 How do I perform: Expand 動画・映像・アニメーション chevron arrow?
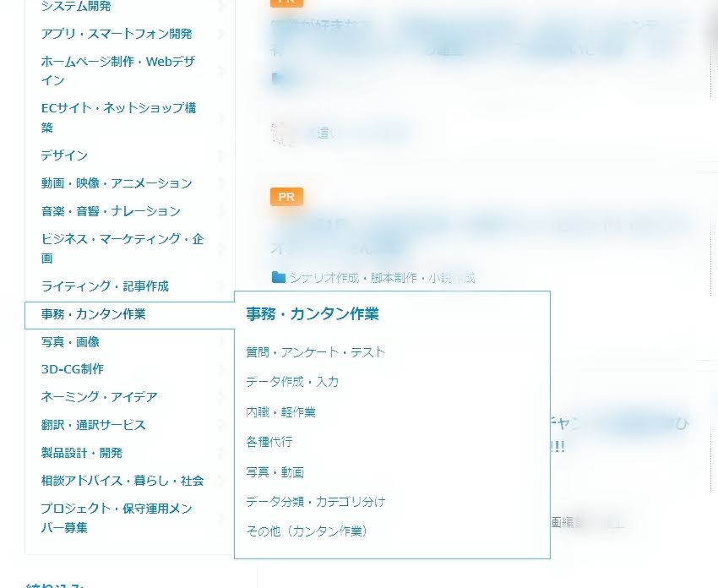221,183
